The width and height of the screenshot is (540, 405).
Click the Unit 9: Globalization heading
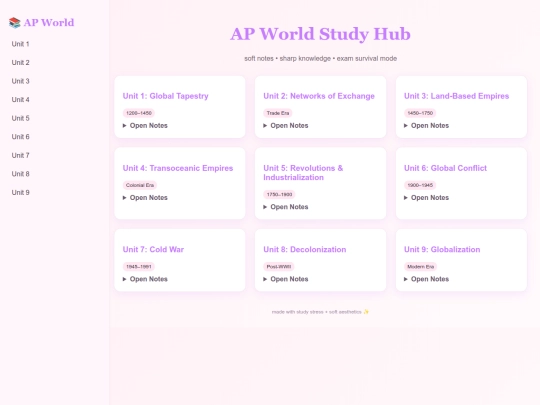[442, 249]
